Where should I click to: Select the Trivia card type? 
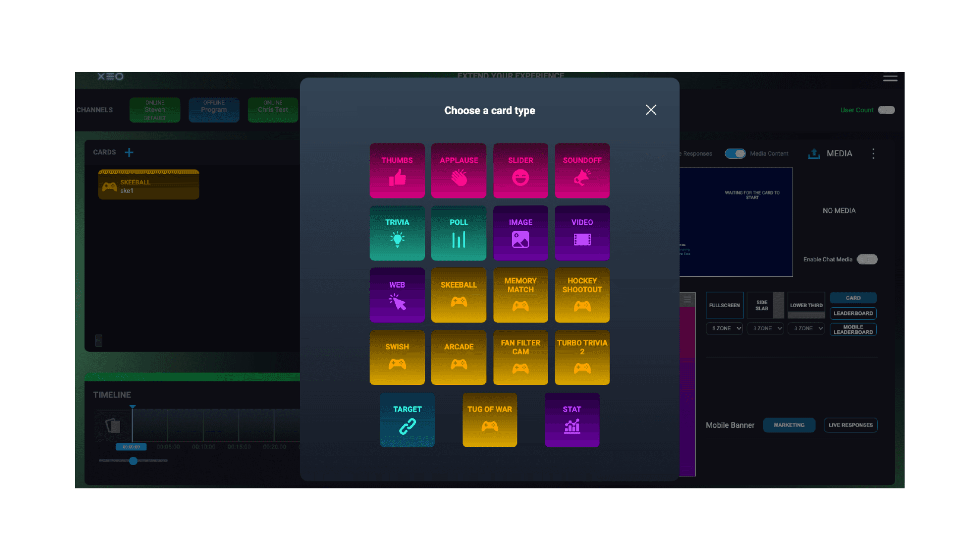pos(397,233)
